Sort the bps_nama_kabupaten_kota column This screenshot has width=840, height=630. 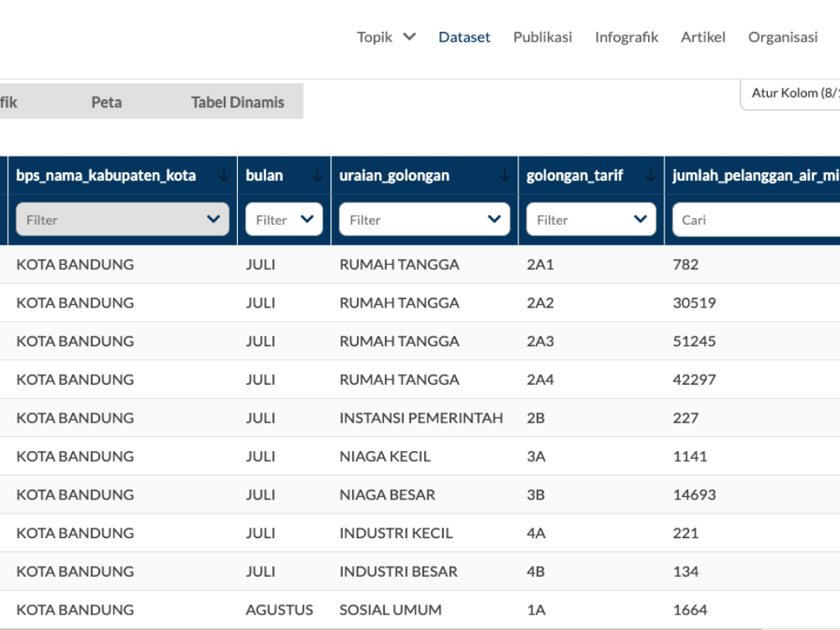click(x=225, y=175)
